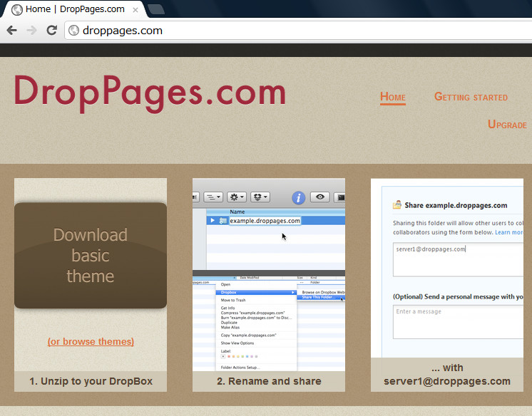Open the Home navigation link
532x416 pixels.
[x=392, y=98]
